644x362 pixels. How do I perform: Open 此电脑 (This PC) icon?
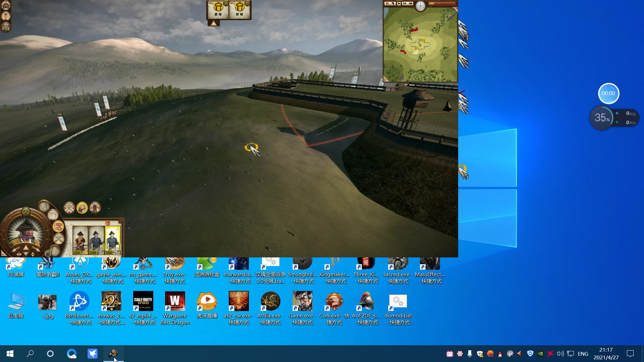[x=16, y=306]
